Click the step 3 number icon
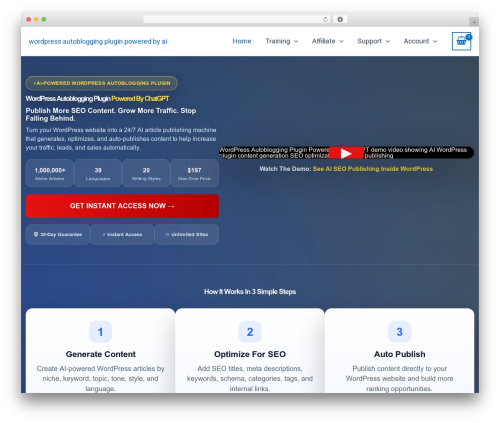The width and height of the screenshot is (500, 423). (399, 332)
